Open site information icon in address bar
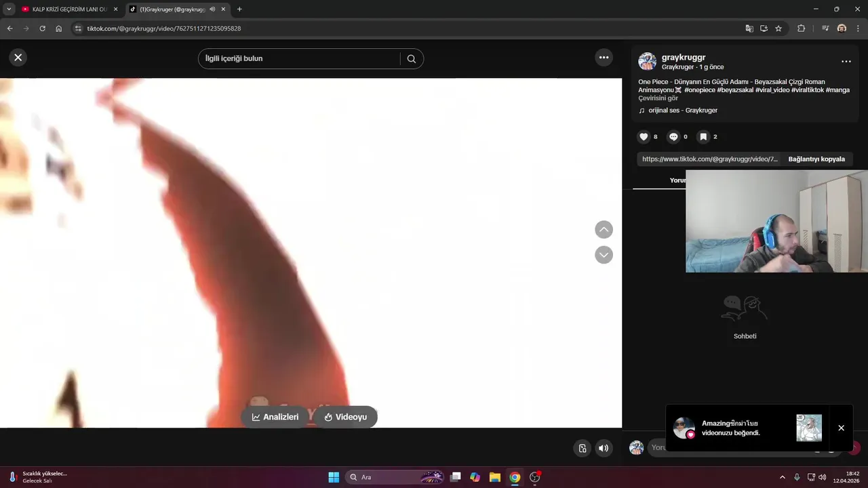This screenshot has height=488, width=868. 78,28
